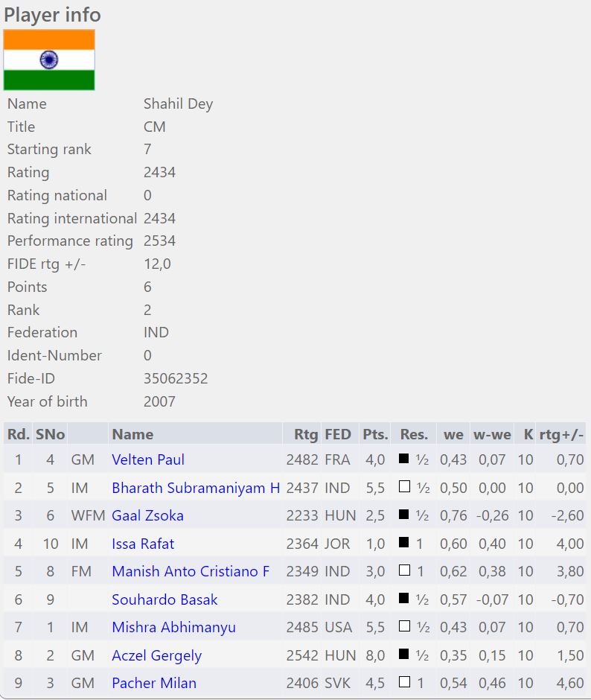Viewport: 591px width, 700px height.
Task: Click black piece icon in round 6
Action: 404,599
